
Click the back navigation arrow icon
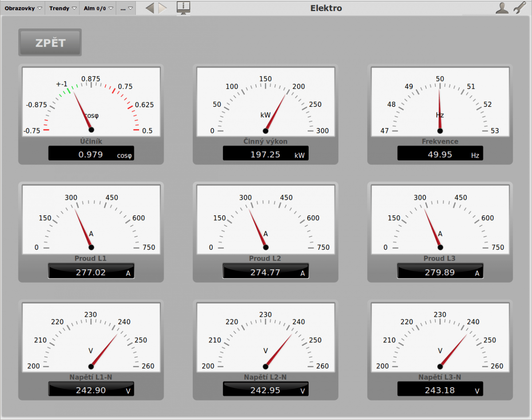[x=150, y=8]
